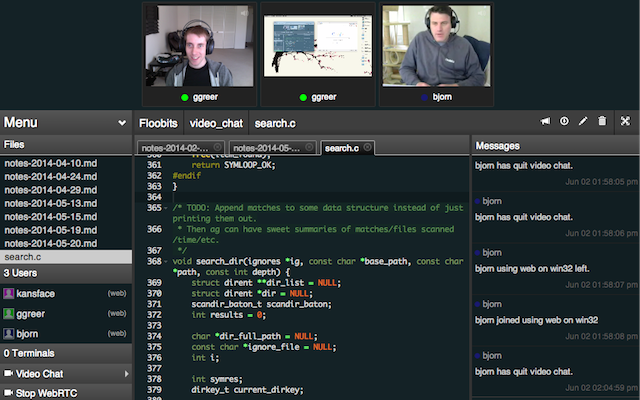Click the Stop WebRTC button
The width and height of the screenshot is (640, 400).
coord(66,393)
